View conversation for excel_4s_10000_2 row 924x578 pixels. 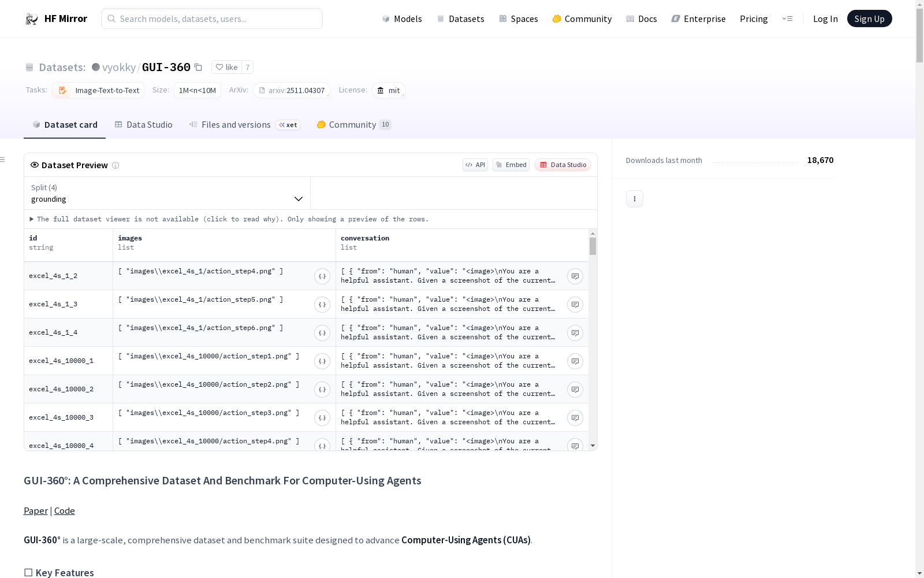(575, 390)
